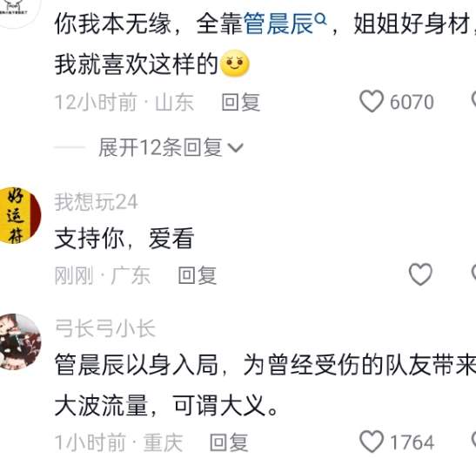476x459 pixels.
Task: Reply to the 山东 comment
Action: 241,102
